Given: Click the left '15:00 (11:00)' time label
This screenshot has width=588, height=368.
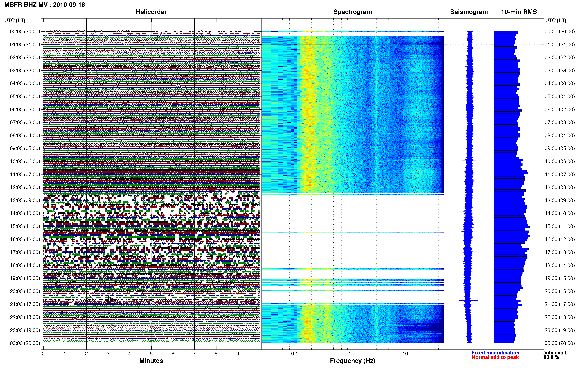Looking at the screenshot, I should coord(25,226).
